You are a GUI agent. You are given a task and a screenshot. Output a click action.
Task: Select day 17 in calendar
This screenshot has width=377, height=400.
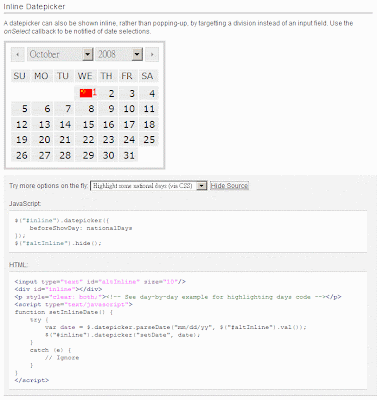[128, 124]
